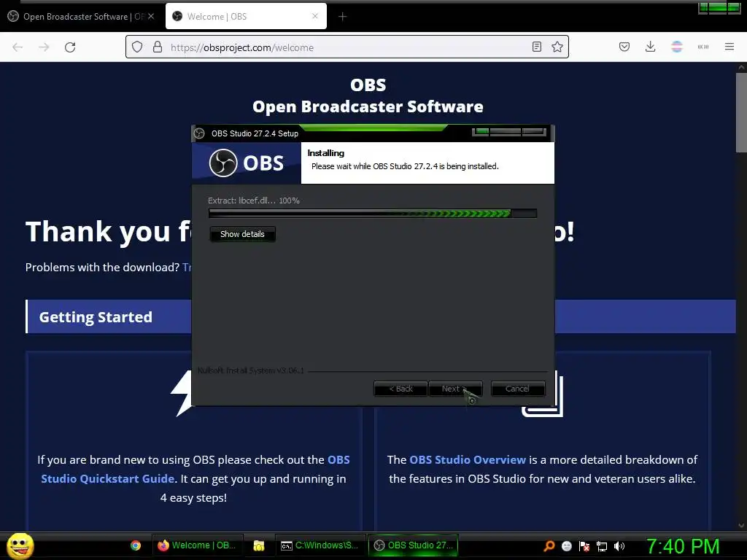The height and width of the screenshot is (560, 747).
Task: Click the magnifier search tray icon
Action: click(549, 545)
